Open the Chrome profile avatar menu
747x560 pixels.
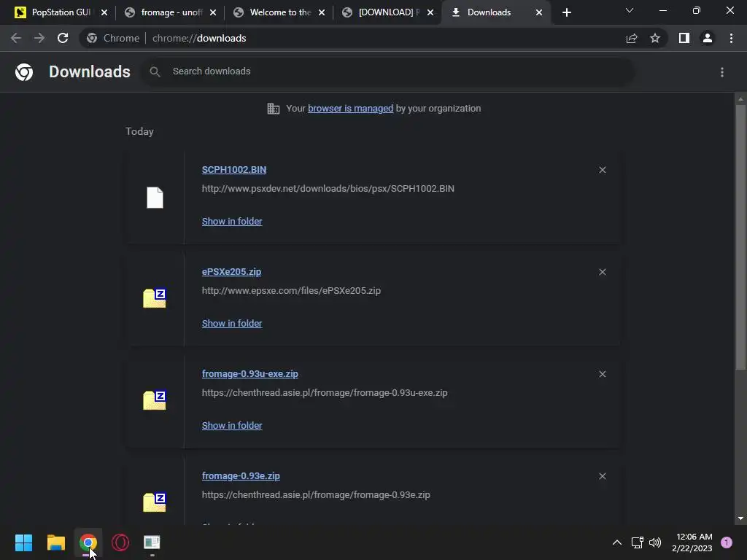708,38
